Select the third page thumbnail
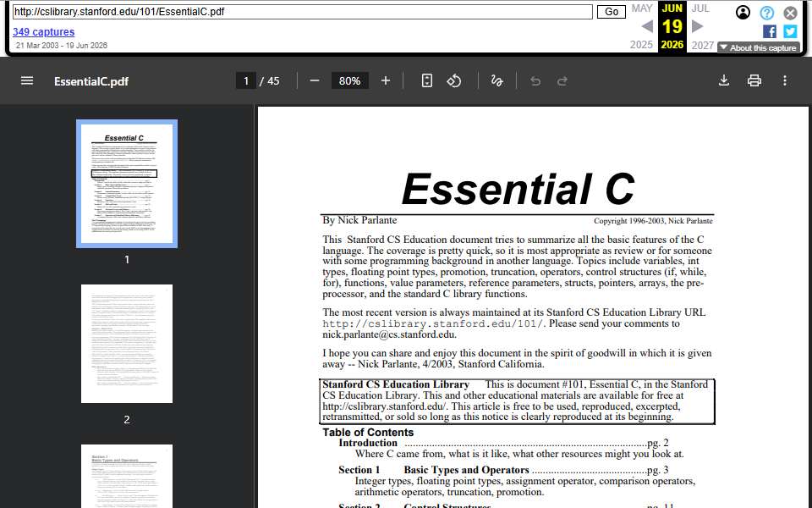812x508 pixels. pos(127,476)
